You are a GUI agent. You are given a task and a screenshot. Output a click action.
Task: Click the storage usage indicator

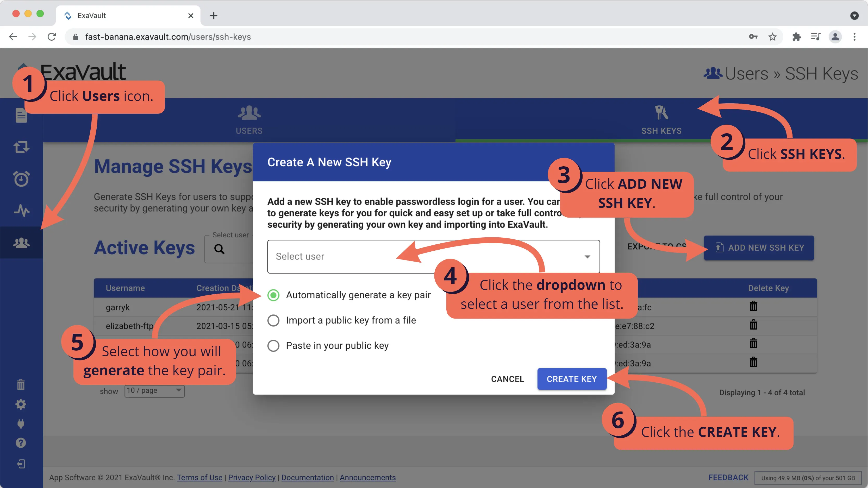click(808, 478)
